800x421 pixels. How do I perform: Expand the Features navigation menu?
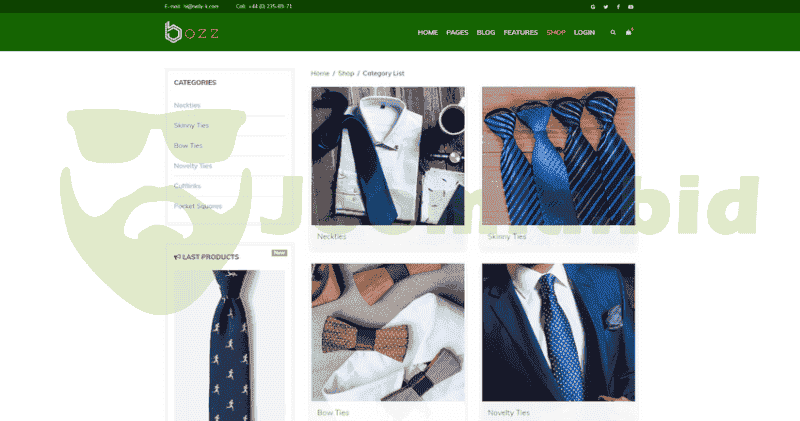520,32
